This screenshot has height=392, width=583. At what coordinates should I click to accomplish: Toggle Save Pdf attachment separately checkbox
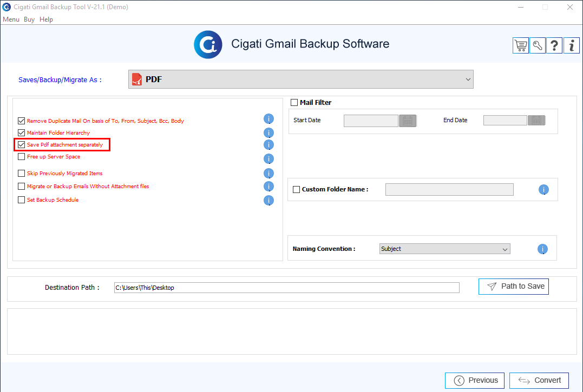click(21, 145)
